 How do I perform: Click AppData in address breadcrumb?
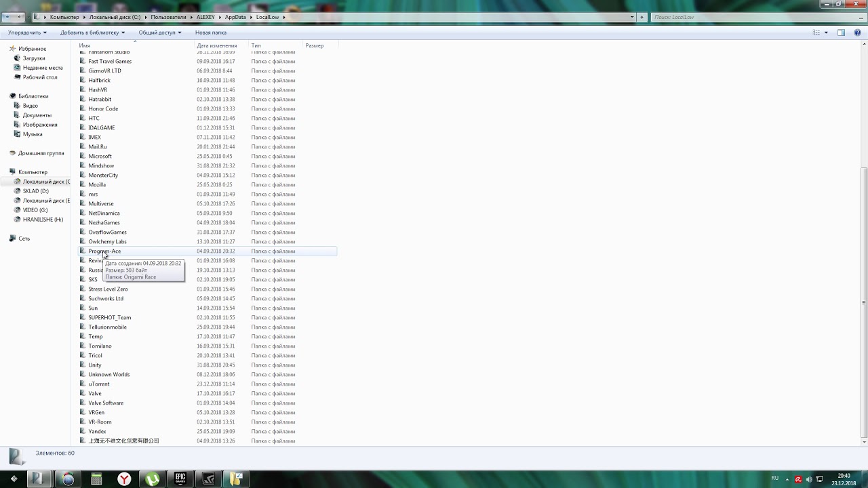click(235, 17)
